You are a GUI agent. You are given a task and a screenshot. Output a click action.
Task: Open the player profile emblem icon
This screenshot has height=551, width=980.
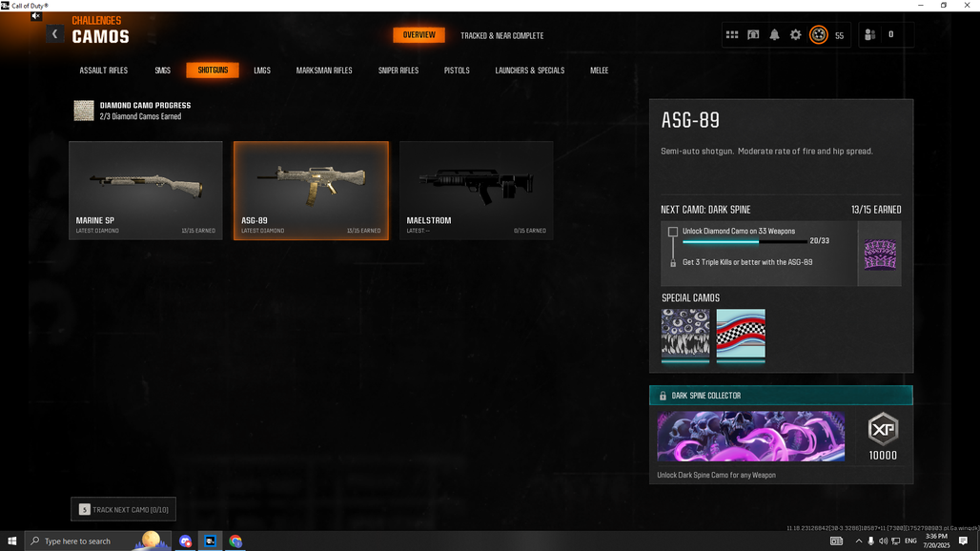818,35
